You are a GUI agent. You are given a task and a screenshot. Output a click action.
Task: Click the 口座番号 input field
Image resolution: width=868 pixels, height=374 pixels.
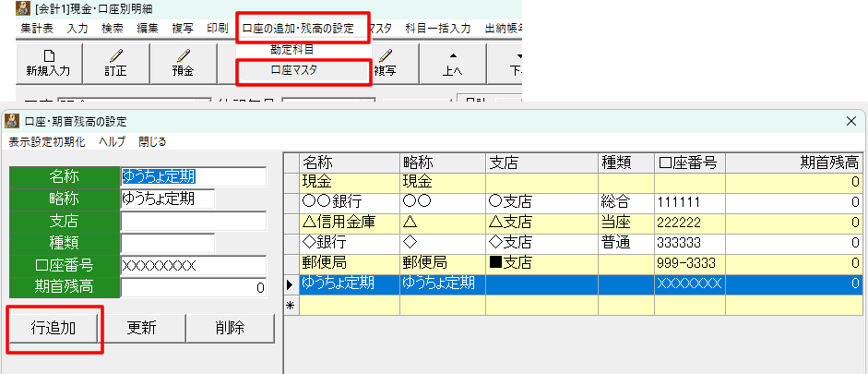[x=193, y=265]
